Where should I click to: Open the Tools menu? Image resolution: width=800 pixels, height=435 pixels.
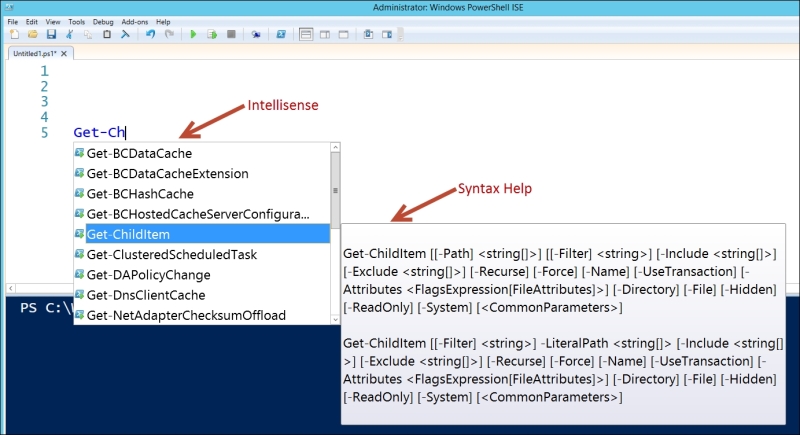[77, 22]
